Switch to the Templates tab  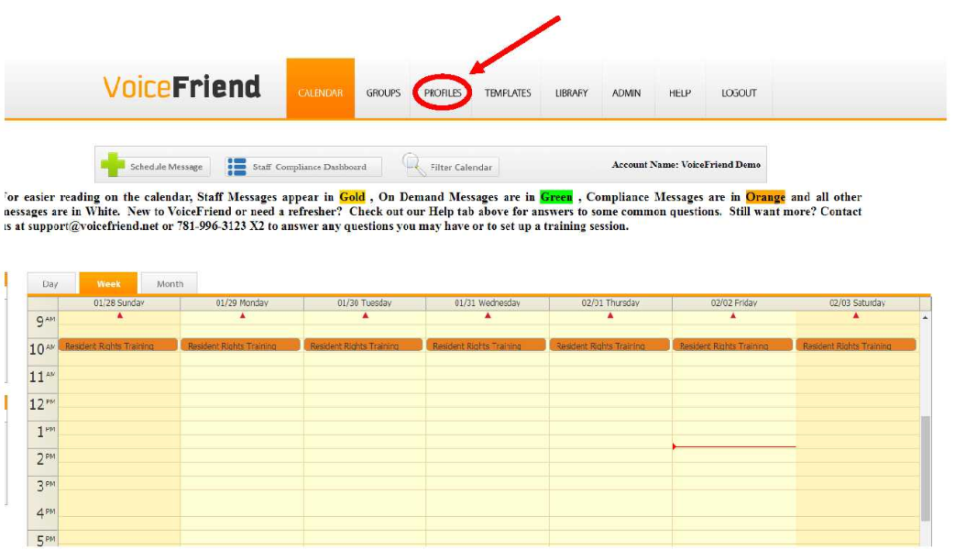point(508,93)
